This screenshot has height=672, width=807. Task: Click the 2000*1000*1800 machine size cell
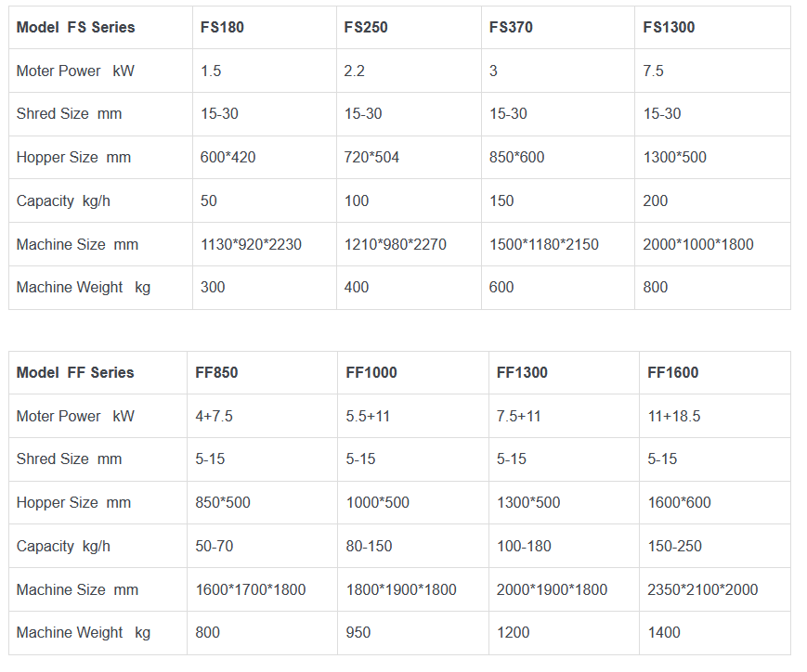698,244
